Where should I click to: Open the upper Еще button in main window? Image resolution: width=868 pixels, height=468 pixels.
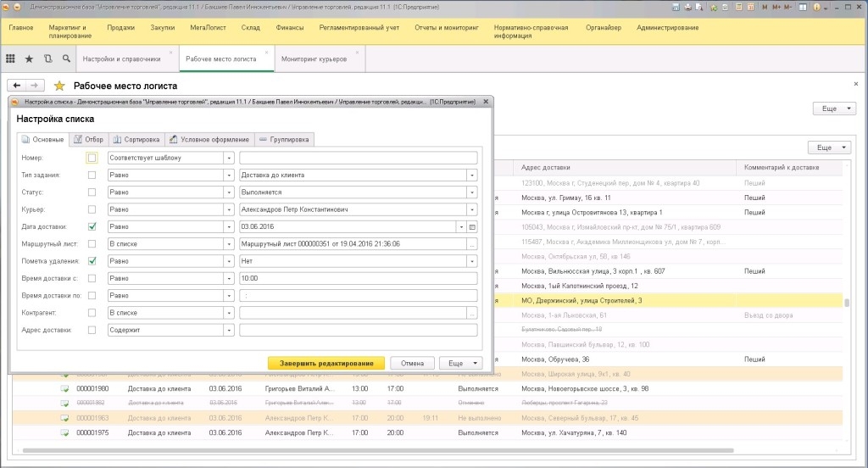(x=834, y=109)
